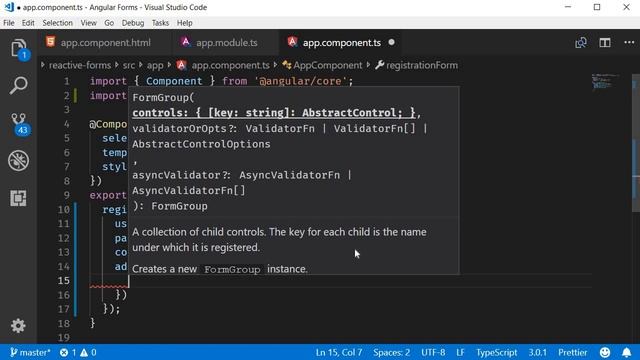This screenshot has height=360, width=640.
Task: Click the Open Changes icon in editor toolbar
Action: [x=580, y=42]
